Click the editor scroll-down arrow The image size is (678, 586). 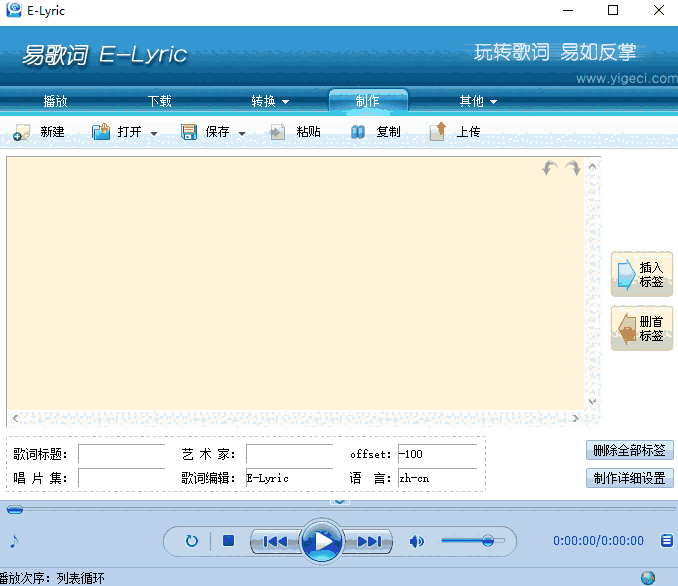(592, 401)
